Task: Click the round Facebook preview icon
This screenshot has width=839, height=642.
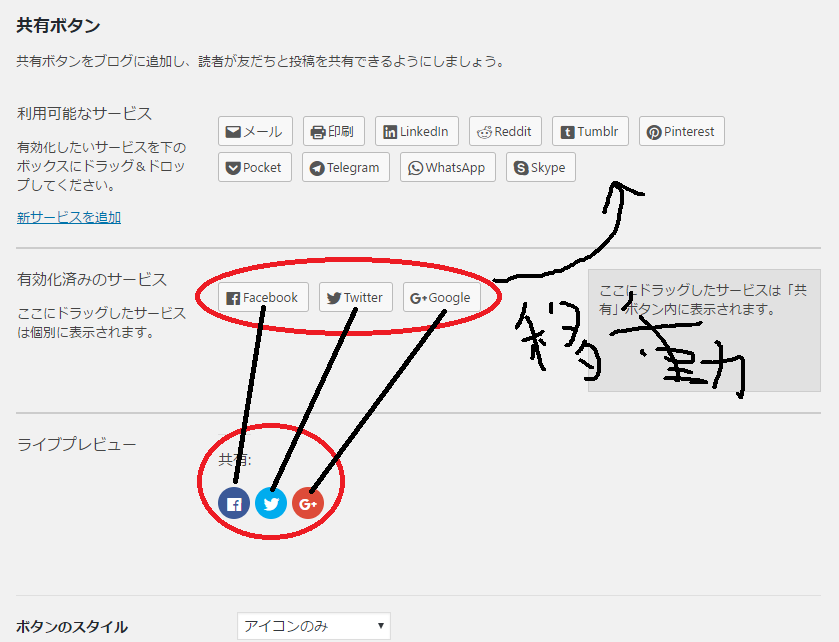Action: [234, 503]
